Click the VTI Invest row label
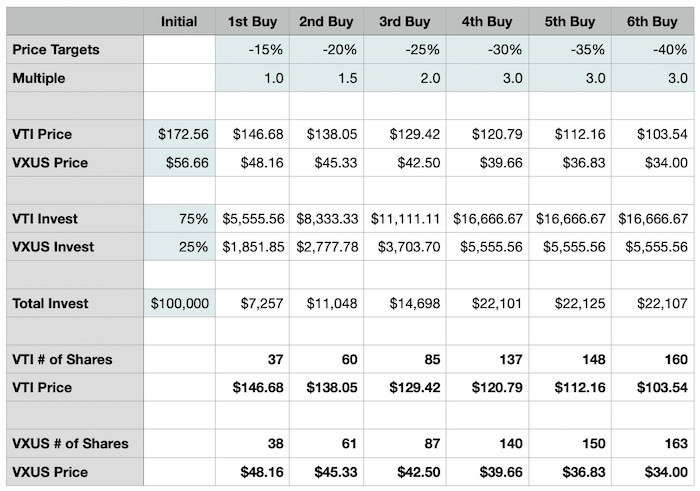This screenshot has height=491, width=700. tap(75, 219)
